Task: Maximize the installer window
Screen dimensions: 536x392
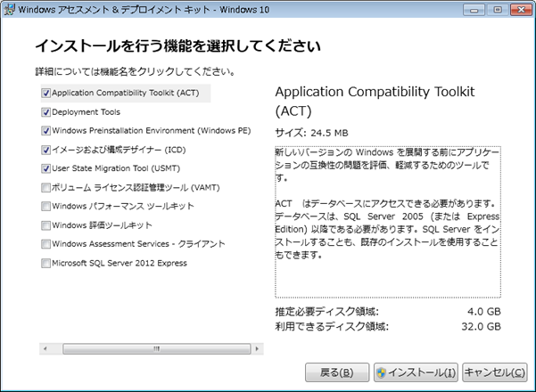Action: coord(498,10)
